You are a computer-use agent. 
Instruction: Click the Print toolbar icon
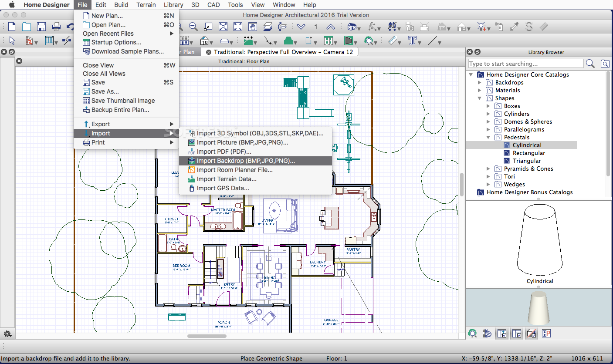56,27
